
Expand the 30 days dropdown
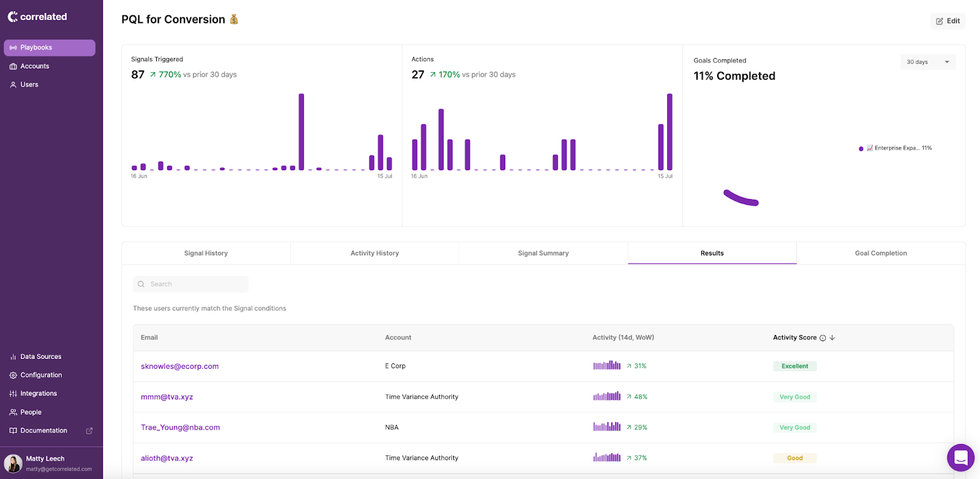(927, 62)
